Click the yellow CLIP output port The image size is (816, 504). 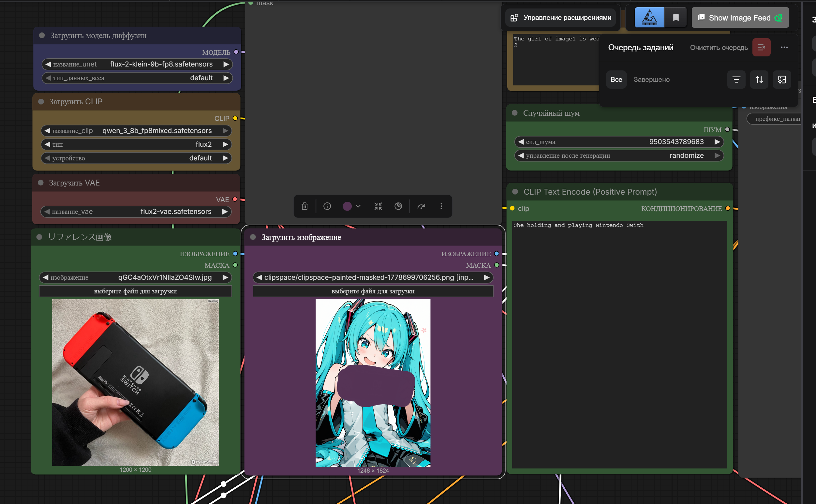(235, 118)
